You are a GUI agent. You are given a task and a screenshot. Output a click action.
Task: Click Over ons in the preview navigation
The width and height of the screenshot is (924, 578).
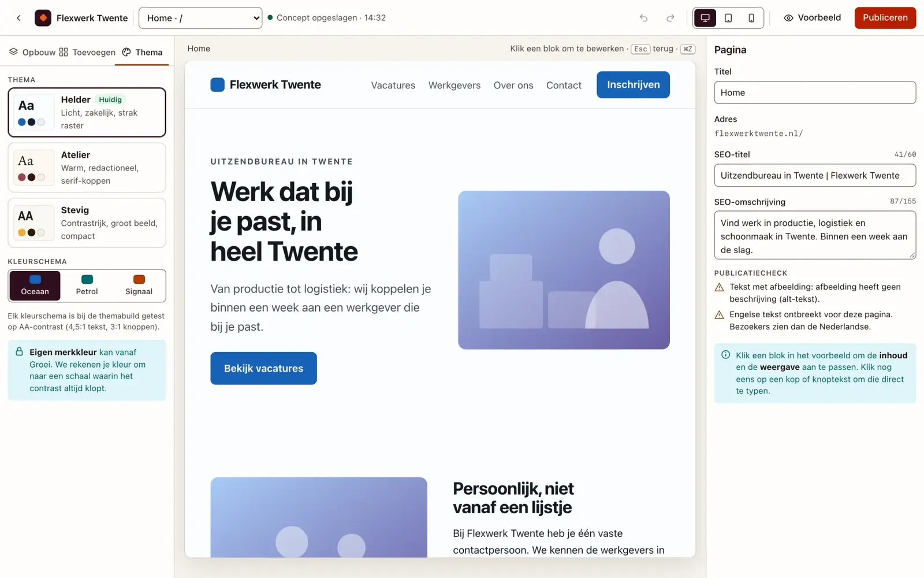513,85
